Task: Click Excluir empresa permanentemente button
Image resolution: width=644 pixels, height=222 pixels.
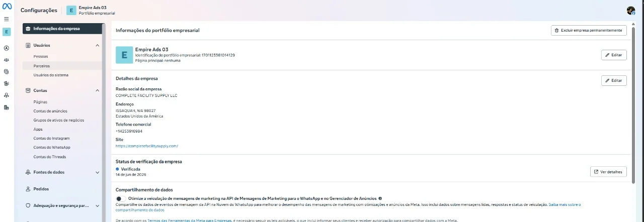Action: 589,30
